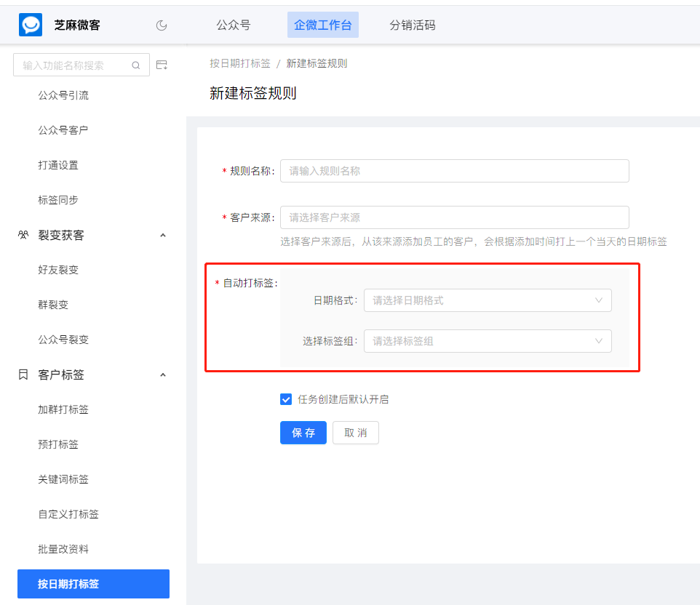Open 打通设置 in sidebar

pyautogui.click(x=58, y=165)
